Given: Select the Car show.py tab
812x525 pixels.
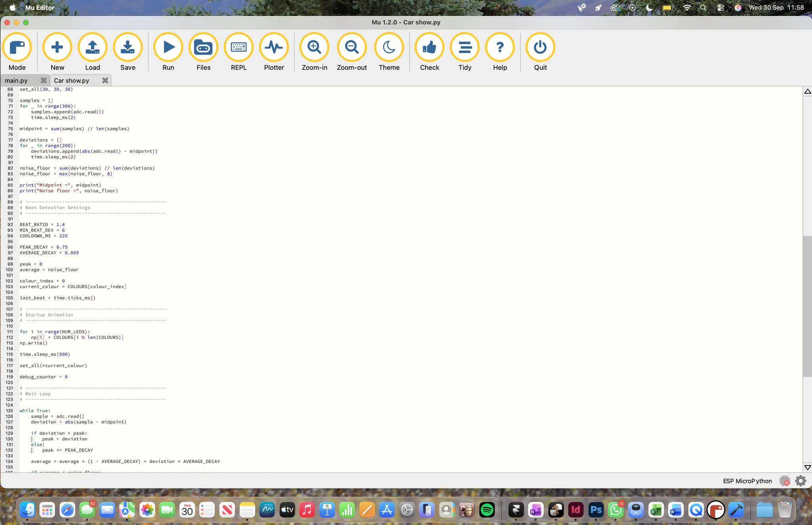Looking at the screenshot, I should coord(72,80).
